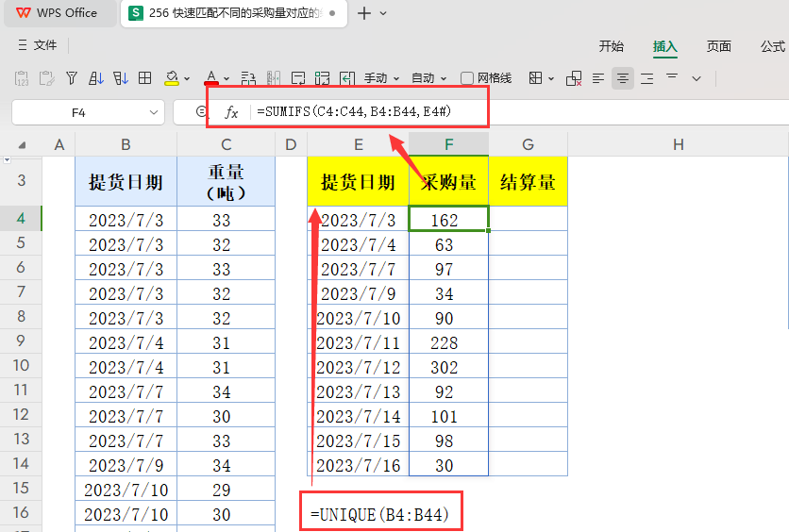Align text right
The height and width of the screenshot is (532, 789).
[x=647, y=78]
